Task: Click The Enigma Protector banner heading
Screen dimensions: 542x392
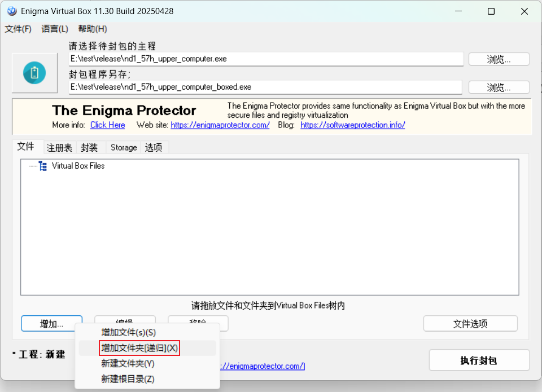Action: 124,111
